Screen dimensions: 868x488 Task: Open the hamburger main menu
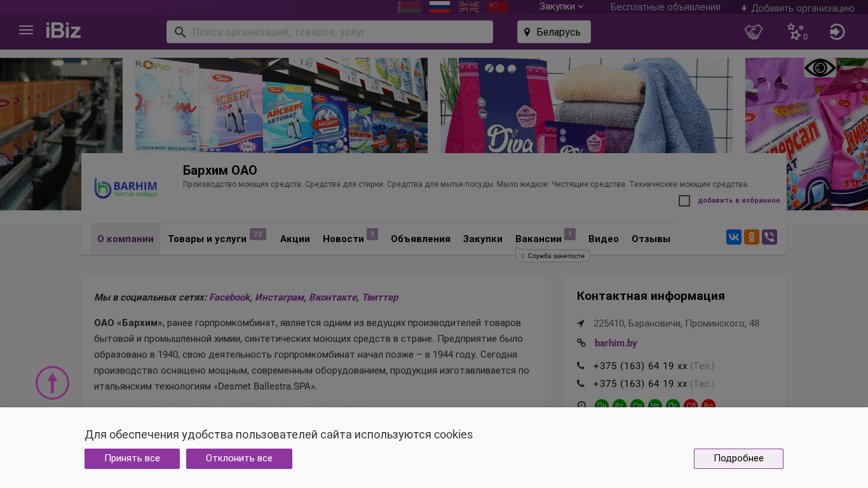(x=26, y=30)
